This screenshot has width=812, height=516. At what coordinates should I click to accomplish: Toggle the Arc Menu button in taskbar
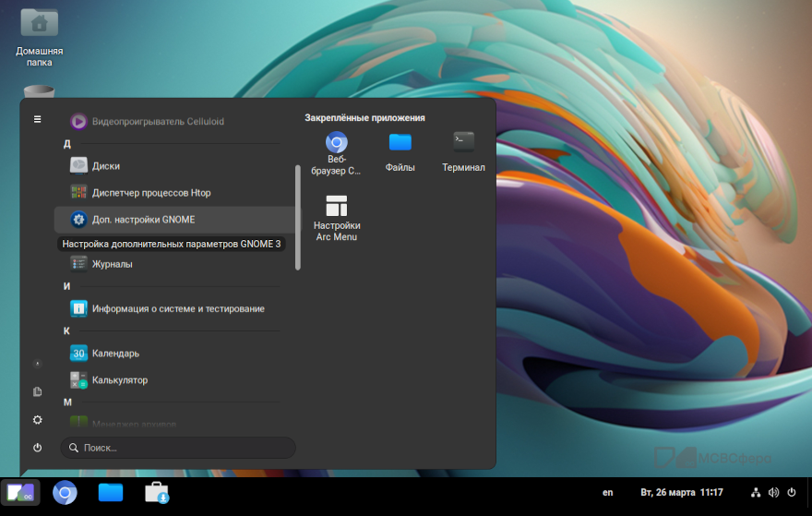[x=20, y=492]
